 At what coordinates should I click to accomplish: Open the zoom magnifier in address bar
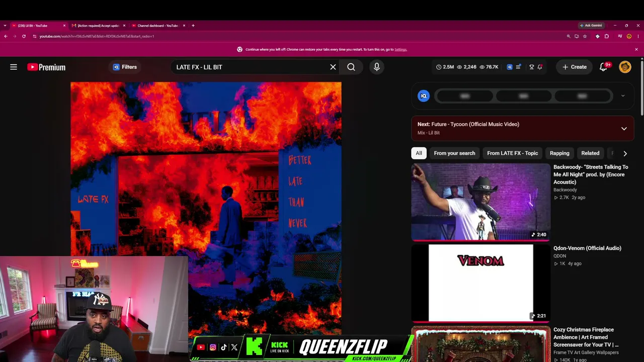point(569,36)
